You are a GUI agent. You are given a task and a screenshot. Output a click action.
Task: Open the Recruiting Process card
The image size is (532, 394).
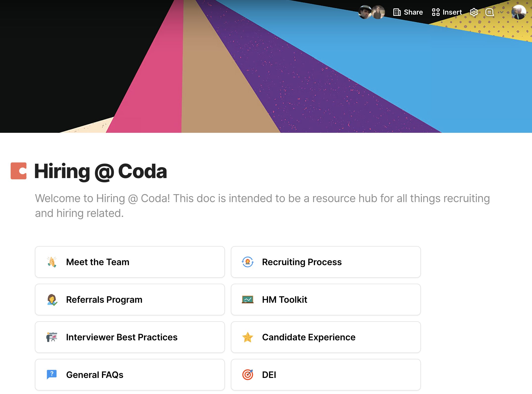coord(326,262)
